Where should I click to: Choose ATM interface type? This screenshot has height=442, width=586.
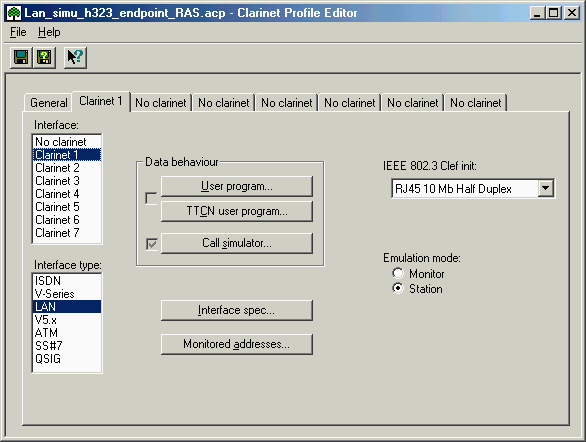(x=67, y=333)
